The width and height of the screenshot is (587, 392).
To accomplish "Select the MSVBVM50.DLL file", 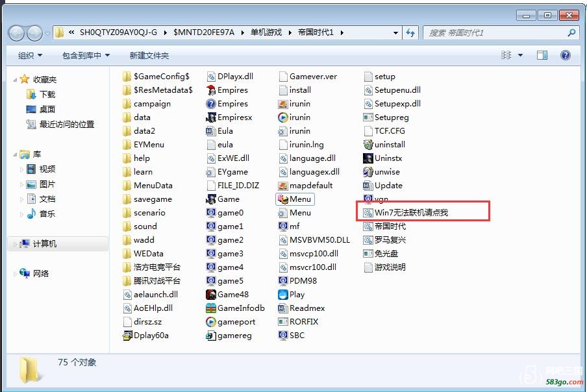I will [314, 239].
